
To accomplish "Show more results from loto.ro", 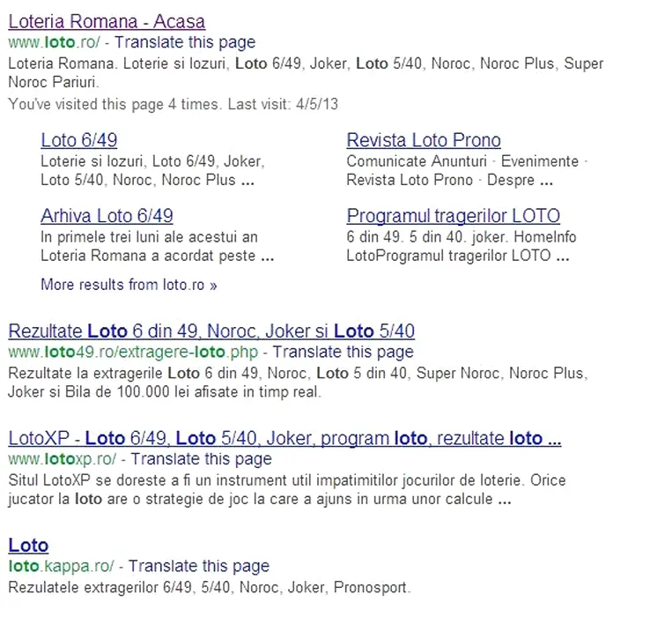I will pos(129,285).
